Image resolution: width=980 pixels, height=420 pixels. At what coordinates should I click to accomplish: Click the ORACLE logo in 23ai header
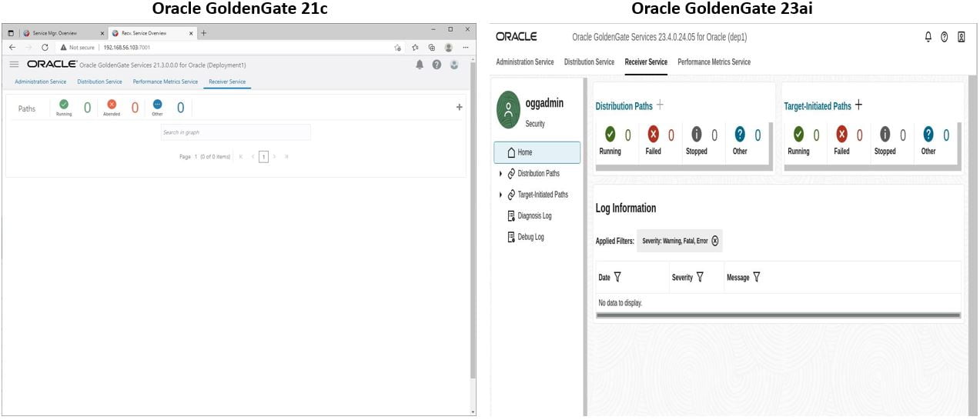click(x=517, y=37)
